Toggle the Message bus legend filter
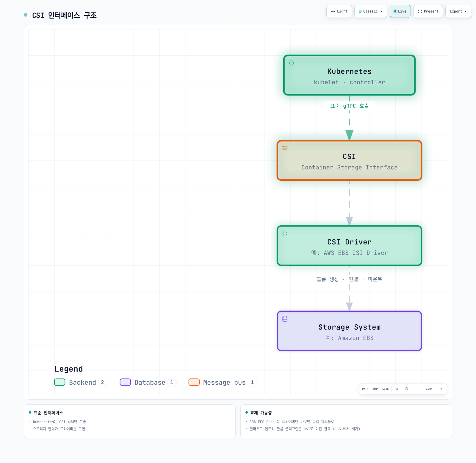This screenshot has height=463, width=476. (x=223, y=382)
